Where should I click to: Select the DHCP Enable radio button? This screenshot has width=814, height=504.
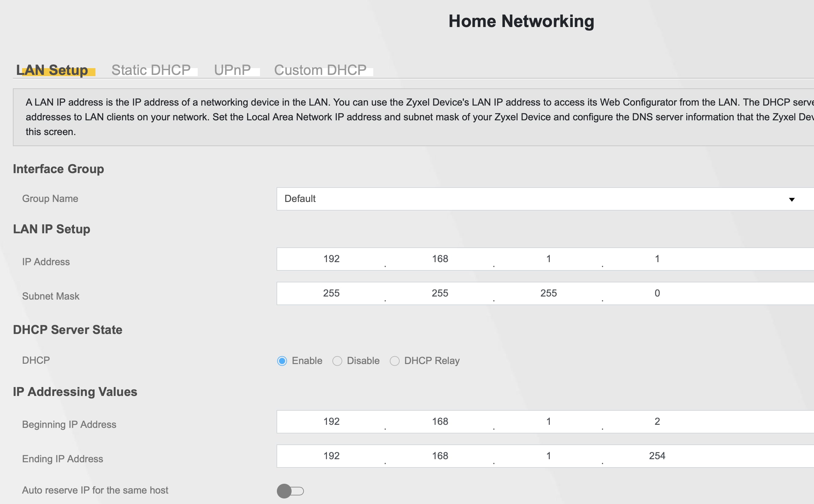click(x=282, y=361)
